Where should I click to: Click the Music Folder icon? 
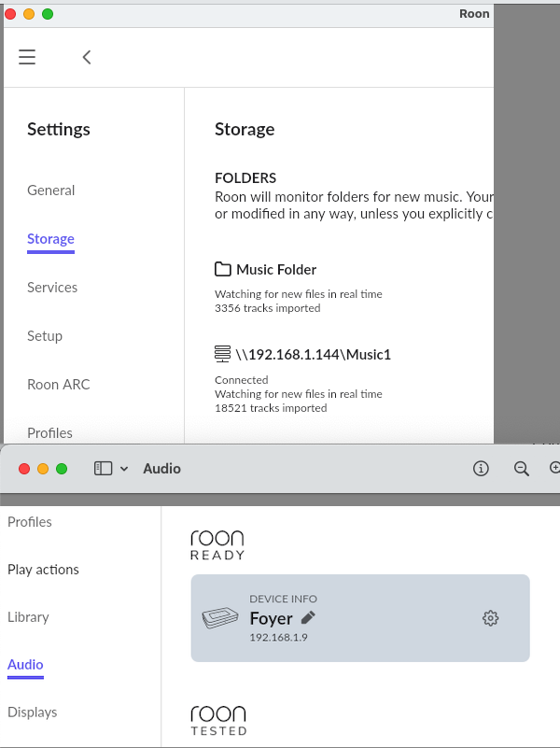222,270
